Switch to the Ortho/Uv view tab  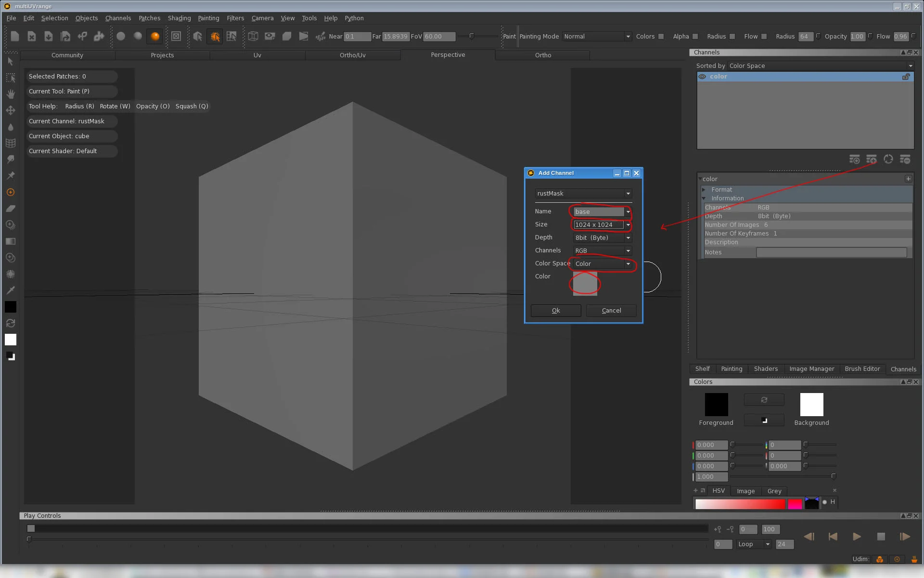point(352,55)
